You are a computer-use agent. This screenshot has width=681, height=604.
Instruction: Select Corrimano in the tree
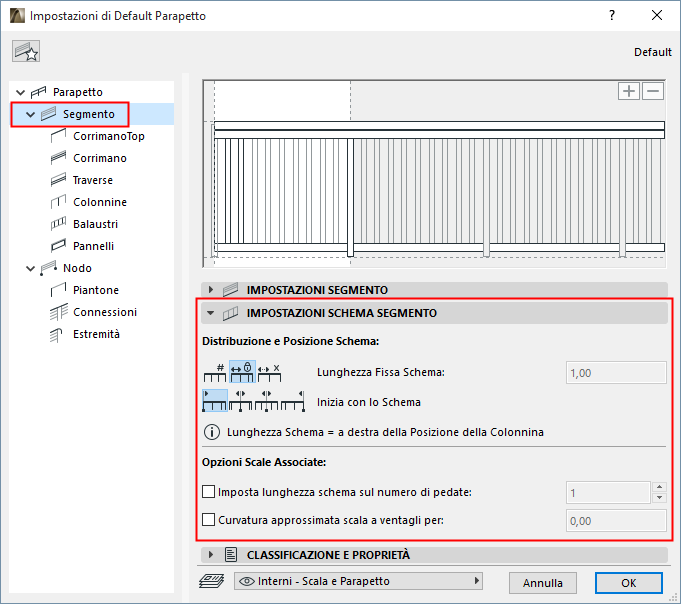(x=99, y=158)
